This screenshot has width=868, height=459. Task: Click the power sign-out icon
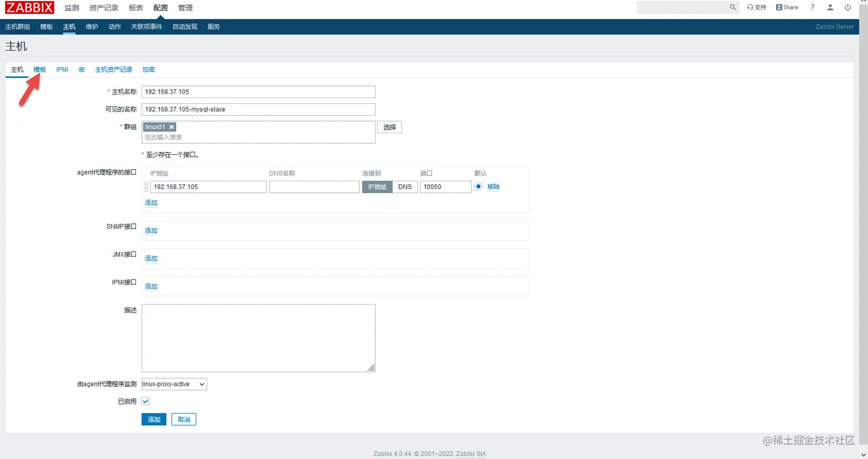click(x=847, y=7)
